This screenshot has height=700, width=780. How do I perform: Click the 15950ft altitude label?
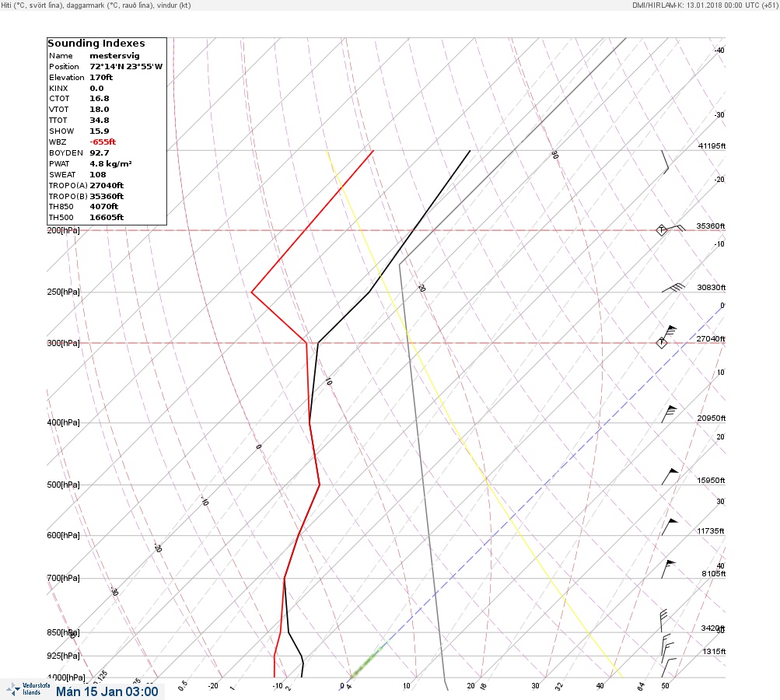pyautogui.click(x=711, y=480)
